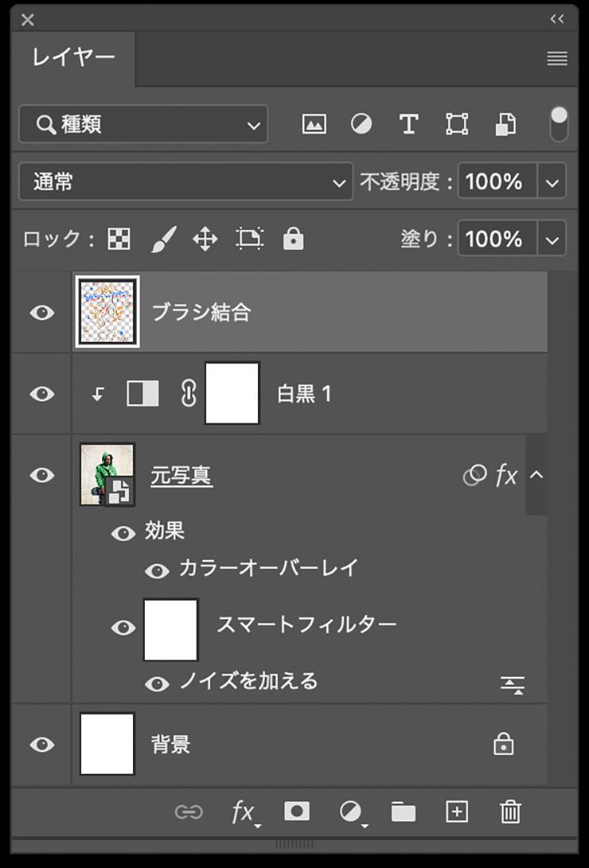The width and height of the screenshot is (589, 868).
Task: Turn off layer filtering switch
Action: (559, 124)
